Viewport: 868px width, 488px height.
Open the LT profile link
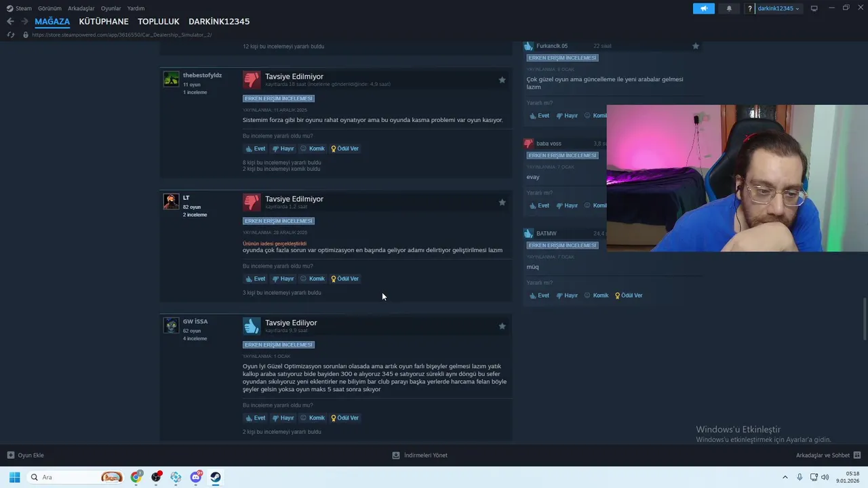(x=186, y=198)
